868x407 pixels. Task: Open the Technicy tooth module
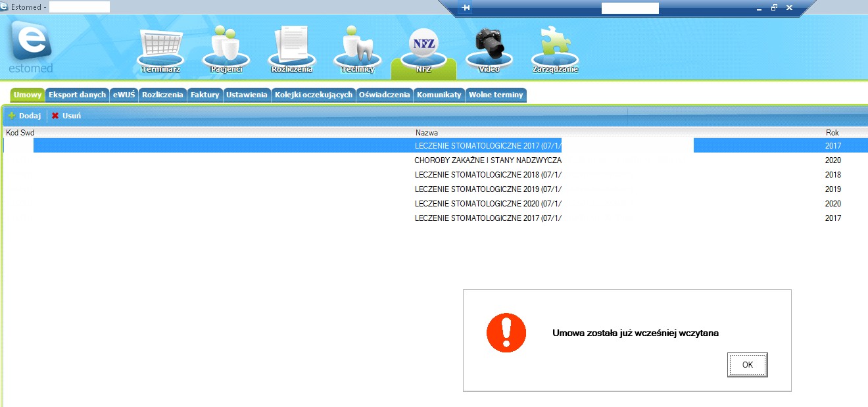coord(358,50)
